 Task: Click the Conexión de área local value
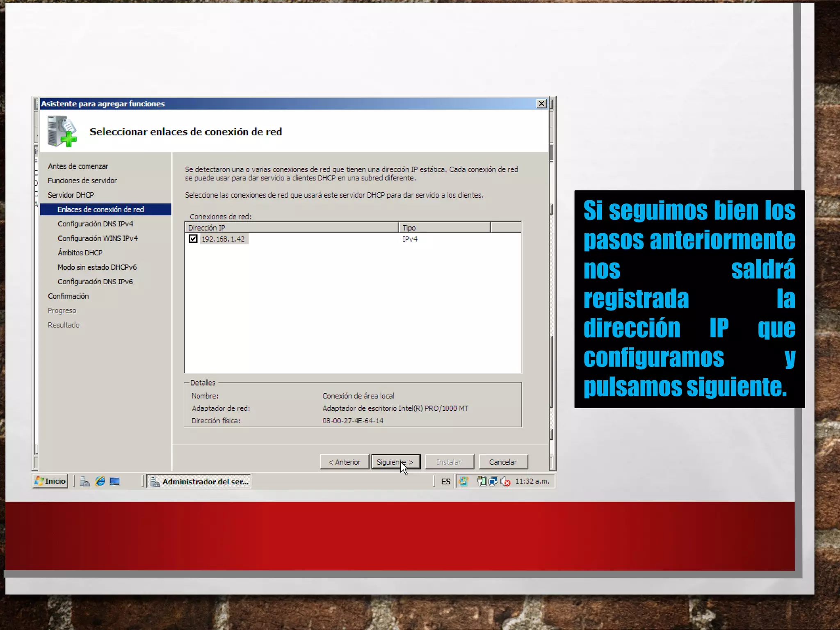coord(358,396)
